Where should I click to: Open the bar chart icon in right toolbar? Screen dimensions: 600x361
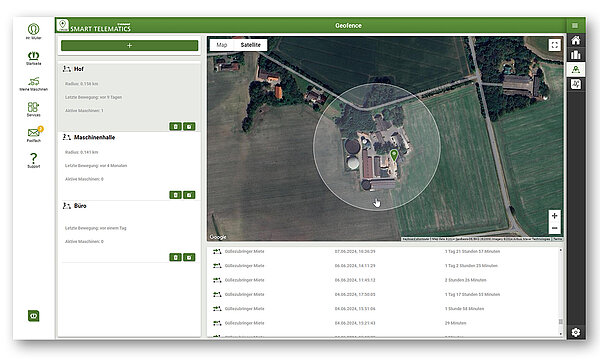576,55
